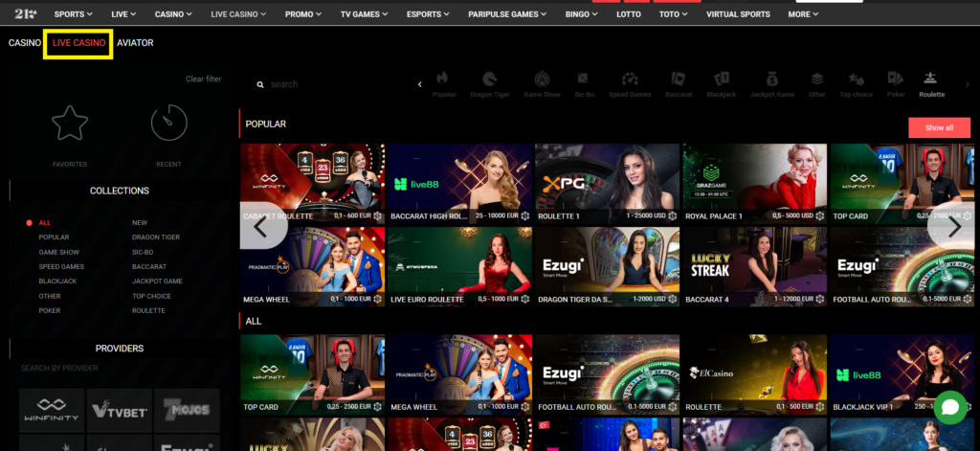Open the Favorites star icon
This screenshot has width=980, height=451.
point(69,124)
